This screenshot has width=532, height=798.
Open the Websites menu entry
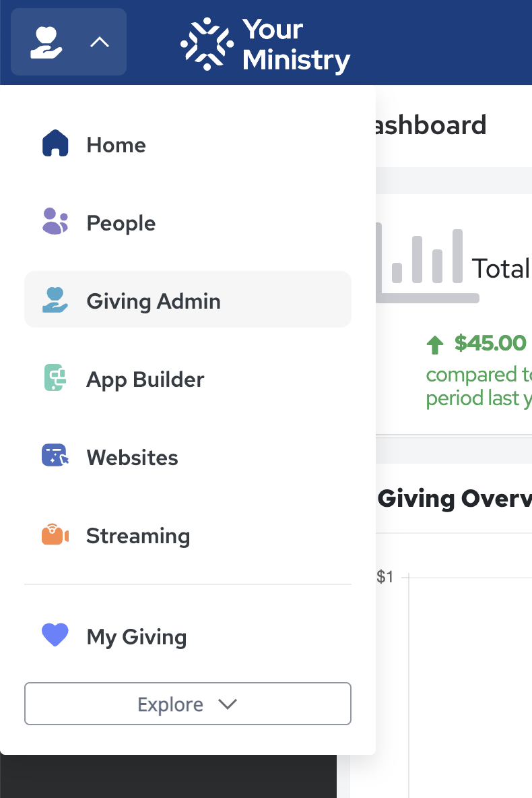click(x=133, y=458)
